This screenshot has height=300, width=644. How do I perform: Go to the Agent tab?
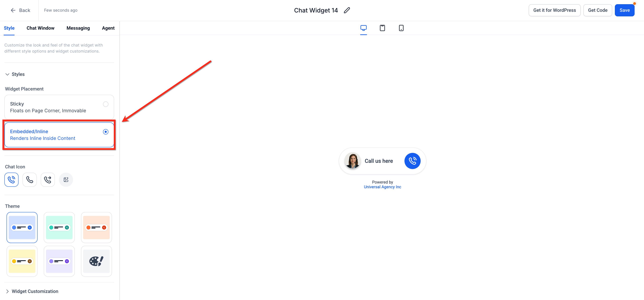tap(108, 28)
